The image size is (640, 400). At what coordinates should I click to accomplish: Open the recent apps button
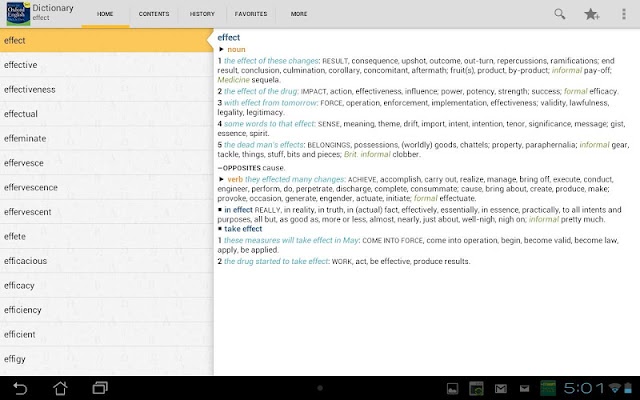(x=100, y=388)
